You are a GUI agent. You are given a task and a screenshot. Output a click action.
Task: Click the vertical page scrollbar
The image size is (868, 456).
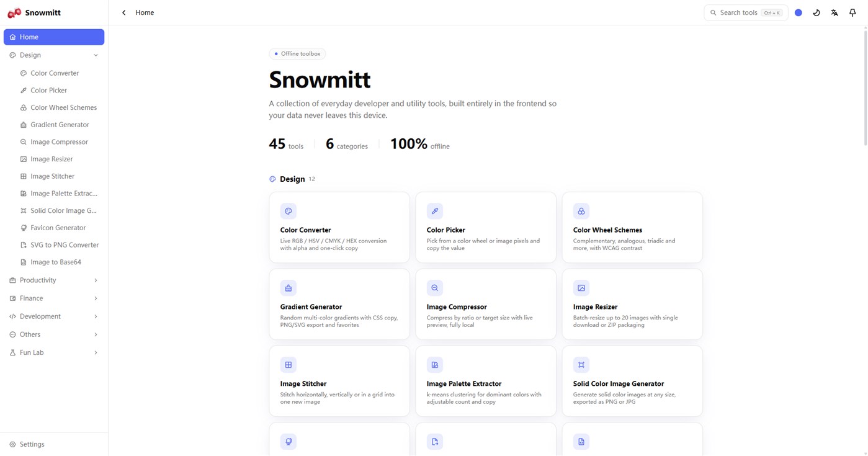(x=866, y=87)
